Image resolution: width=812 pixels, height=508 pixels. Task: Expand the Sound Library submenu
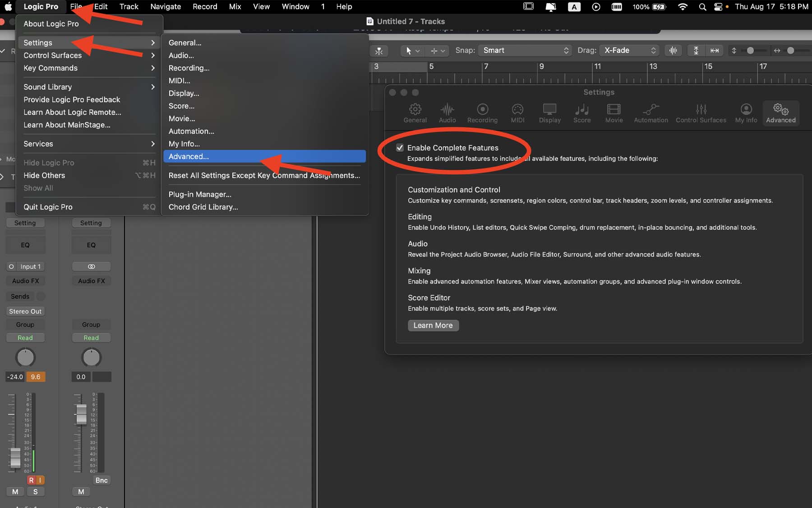tap(89, 87)
